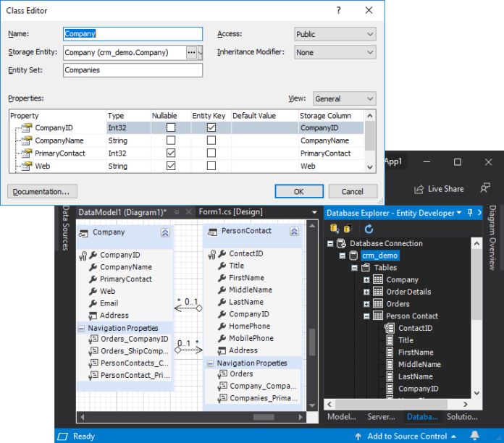Open the Diagram Overview side tab

click(x=492, y=237)
